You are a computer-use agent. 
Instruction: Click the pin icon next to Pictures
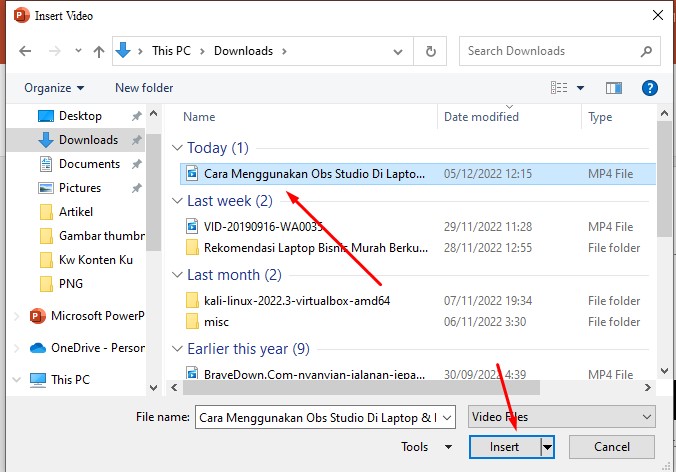136,188
